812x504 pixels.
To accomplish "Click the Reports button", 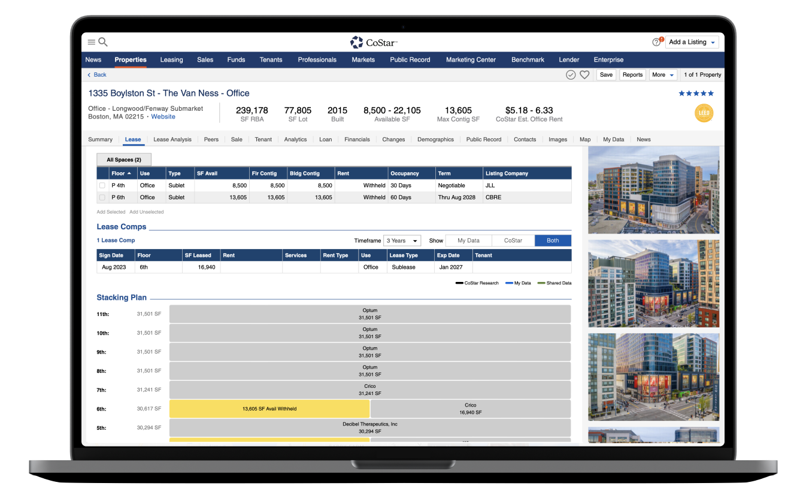I will pos(632,75).
